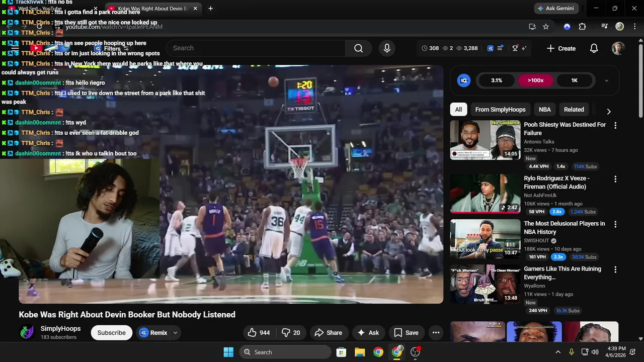Open the YouTube notifications bell
The image size is (644, 362).
594,48
